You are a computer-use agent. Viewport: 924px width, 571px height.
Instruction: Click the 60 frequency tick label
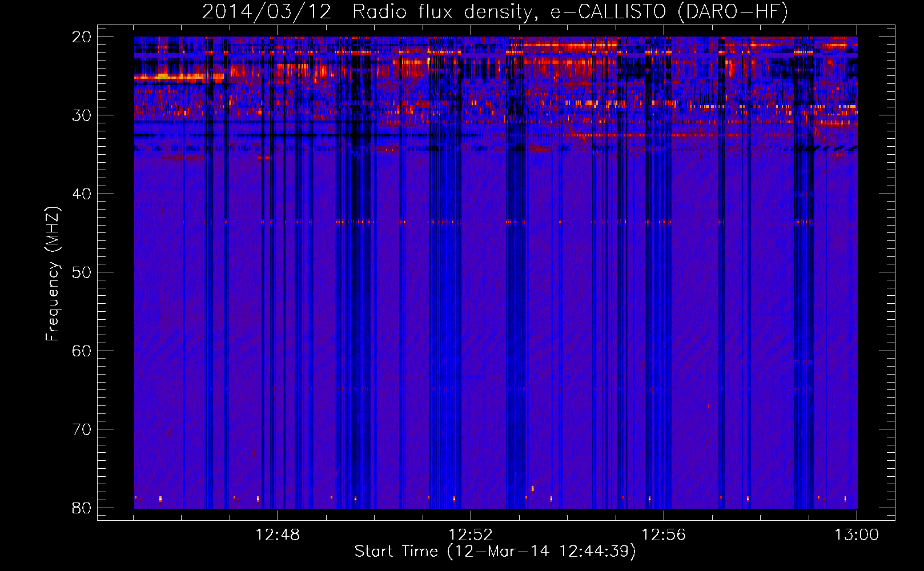click(82, 351)
